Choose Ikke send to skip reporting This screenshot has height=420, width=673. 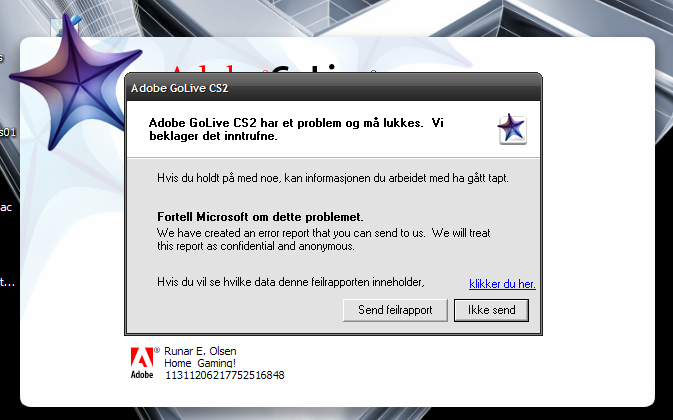(491, 310)
